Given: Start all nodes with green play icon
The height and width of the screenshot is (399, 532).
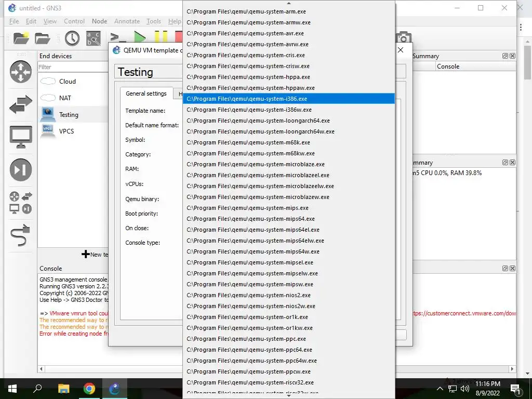Looking at the screenshot, I should coord(140,37).
